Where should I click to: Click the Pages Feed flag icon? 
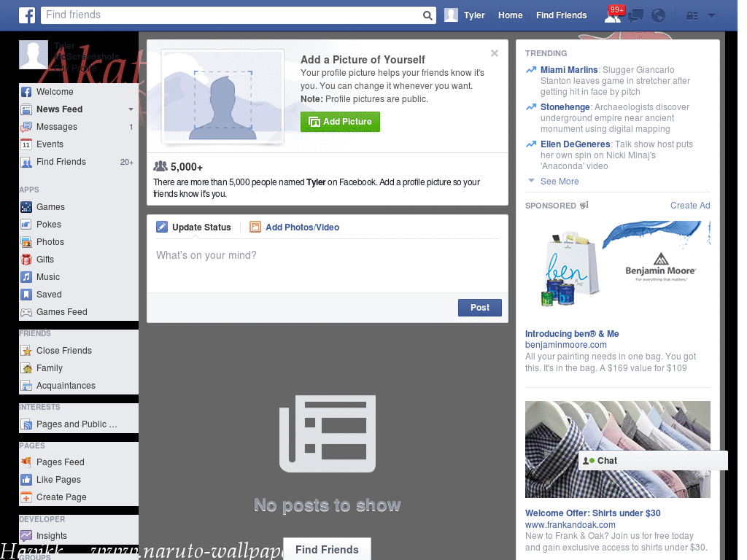26,462
